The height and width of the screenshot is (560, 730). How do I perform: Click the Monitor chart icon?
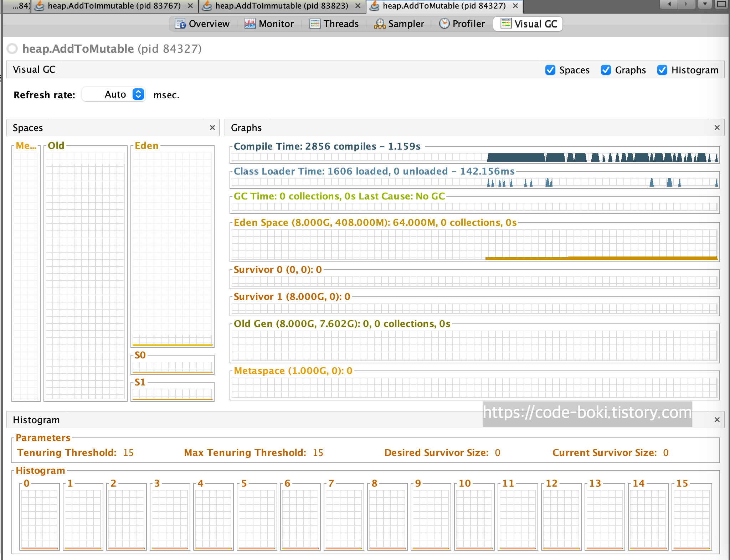pos(250,24)
